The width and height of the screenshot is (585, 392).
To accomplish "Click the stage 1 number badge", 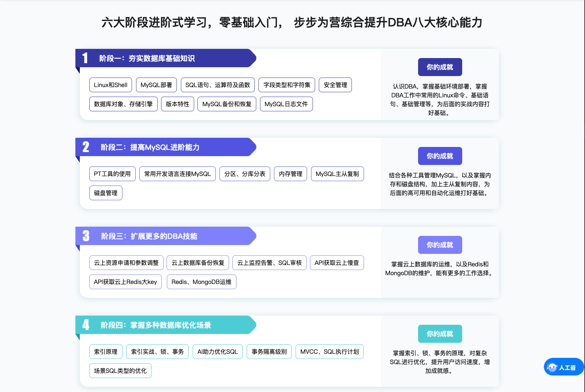I will click(x=85, y=58).
